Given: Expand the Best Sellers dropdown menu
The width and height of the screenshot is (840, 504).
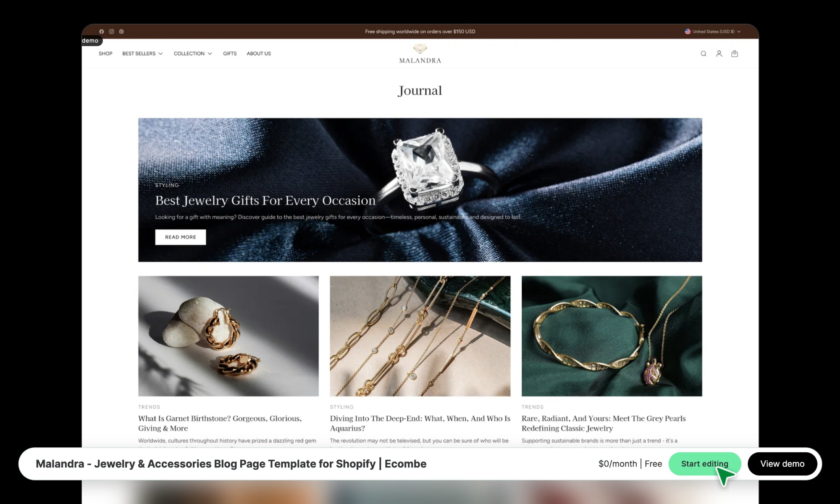Looking at the screenshot, I should 142,54.
